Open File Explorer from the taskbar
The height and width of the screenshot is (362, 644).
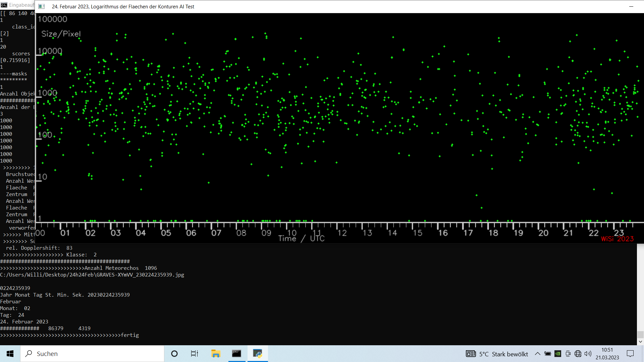tap(215, 354)
